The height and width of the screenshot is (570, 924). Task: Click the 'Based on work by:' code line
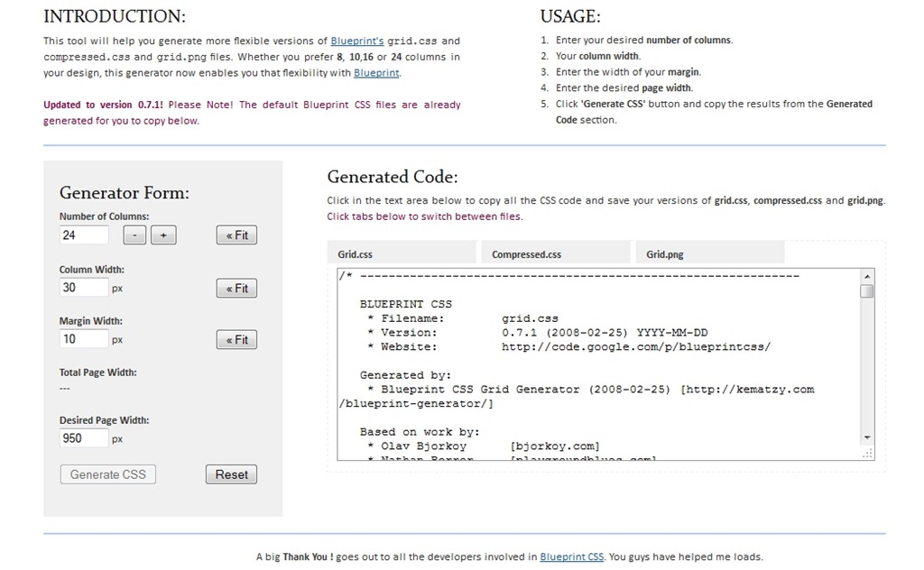(420, 432)
